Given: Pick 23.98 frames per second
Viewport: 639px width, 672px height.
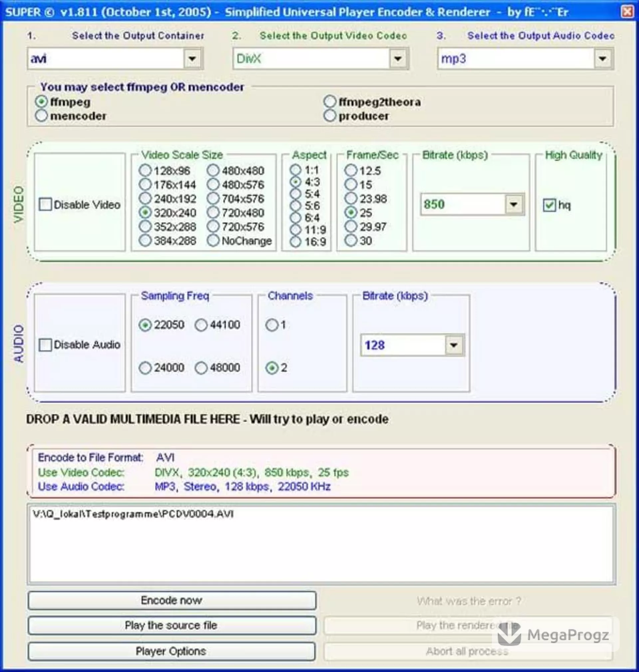Looking at the screenshot, I should pyautogui.click(x=351, y=199).
